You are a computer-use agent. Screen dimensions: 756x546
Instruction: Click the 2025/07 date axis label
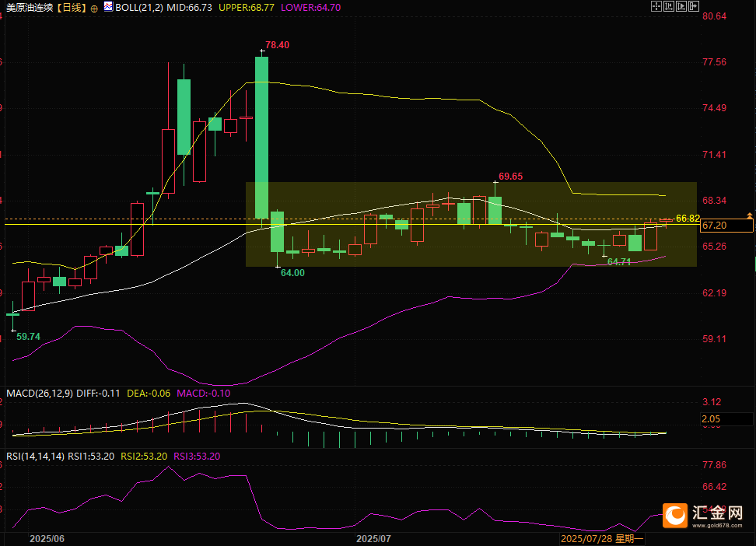pos(373,539)
